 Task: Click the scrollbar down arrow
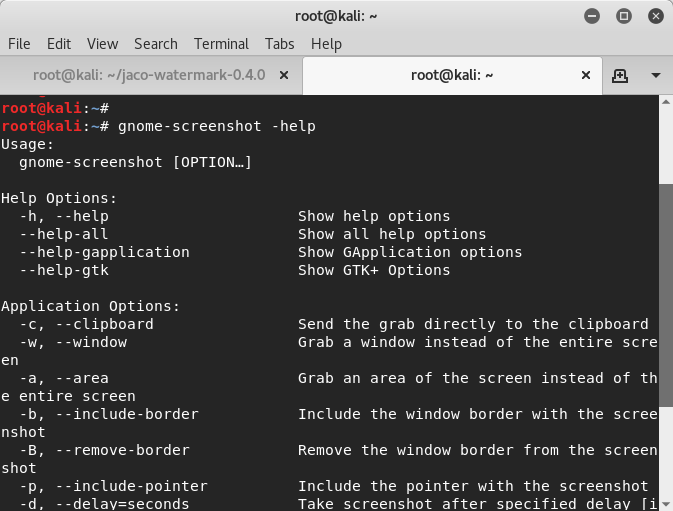point(666,504)
